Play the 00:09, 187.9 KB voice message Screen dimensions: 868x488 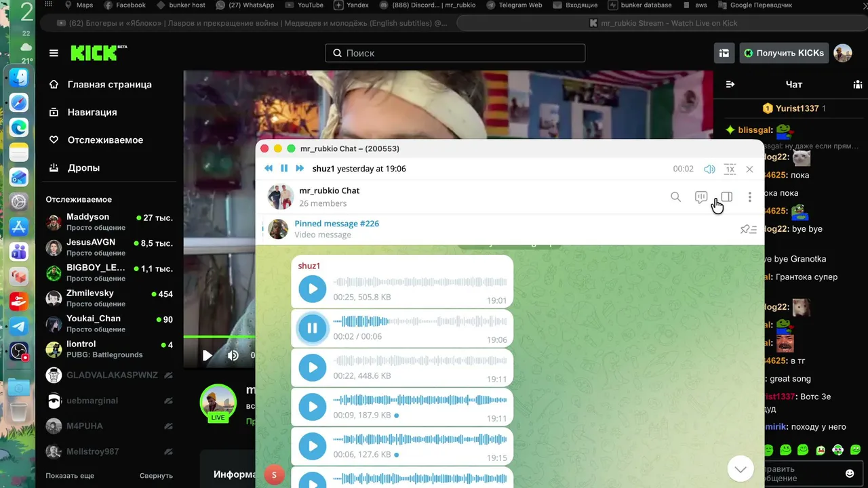pyautogui.click(x=313, y=407)
